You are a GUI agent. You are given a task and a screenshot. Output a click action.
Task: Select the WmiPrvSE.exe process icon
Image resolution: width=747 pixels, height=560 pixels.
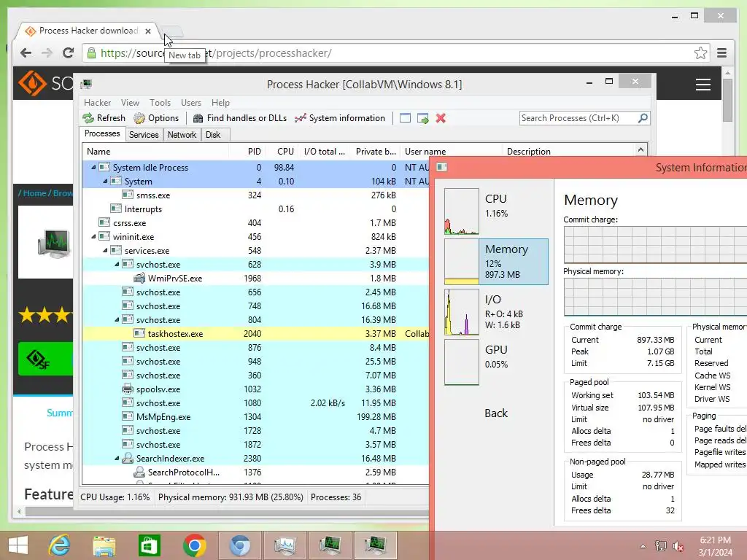coord(139,278)
